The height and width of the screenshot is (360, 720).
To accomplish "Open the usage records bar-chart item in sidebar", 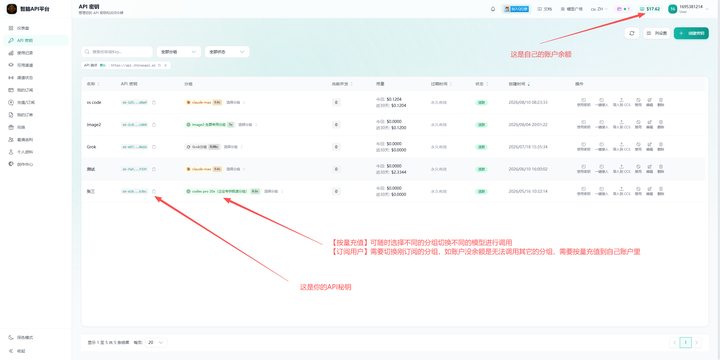I will point(35,53).
